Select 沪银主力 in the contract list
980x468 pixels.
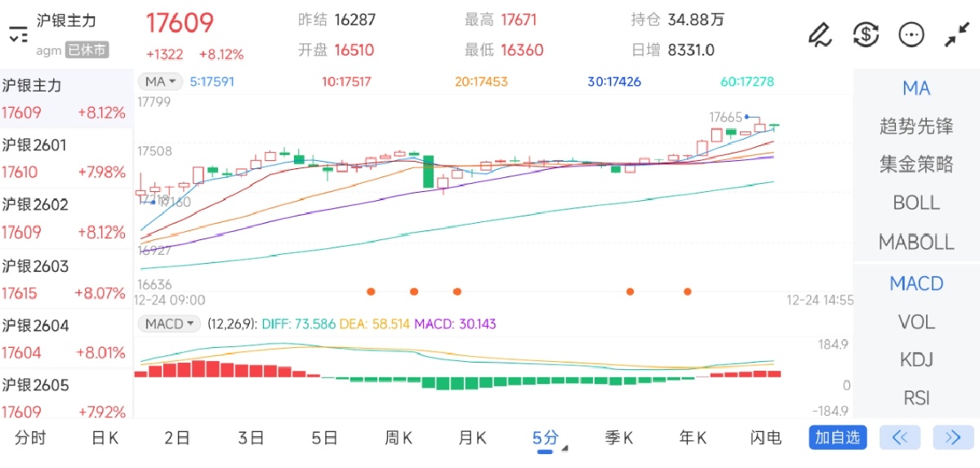coord(65,99)
